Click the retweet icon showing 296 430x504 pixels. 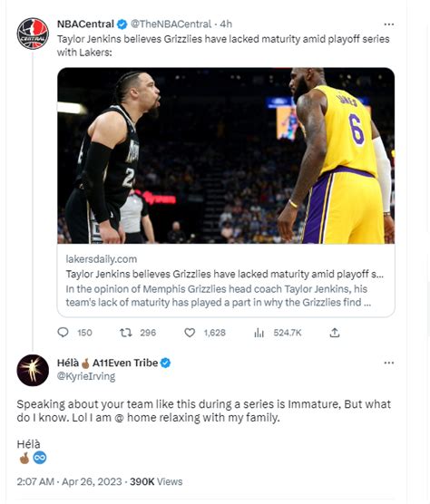[126, 333]
